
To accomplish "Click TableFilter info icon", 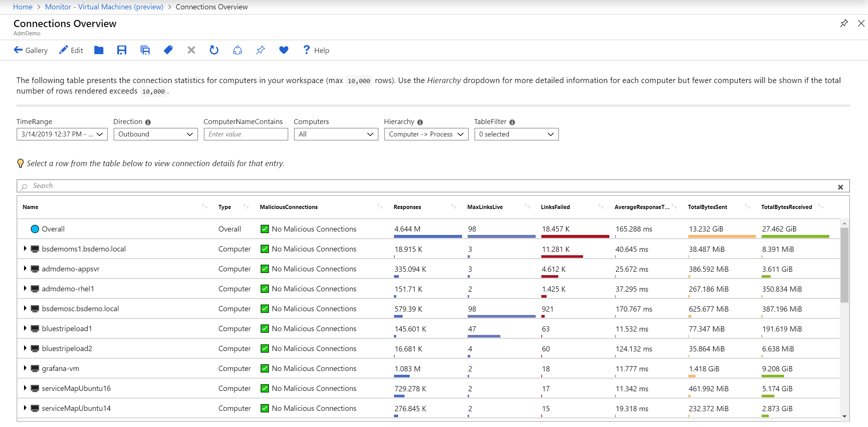I will point(512,122).
